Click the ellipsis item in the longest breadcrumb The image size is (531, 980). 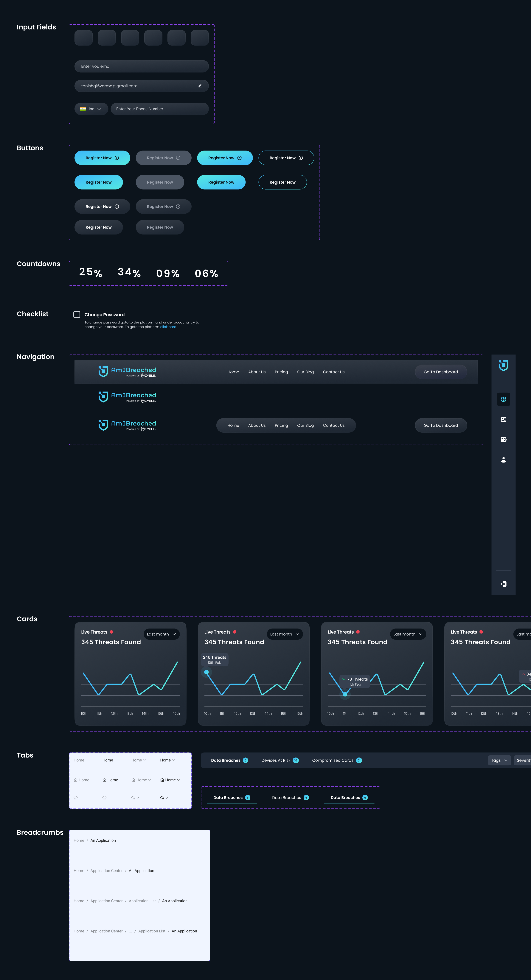[130, 931]
